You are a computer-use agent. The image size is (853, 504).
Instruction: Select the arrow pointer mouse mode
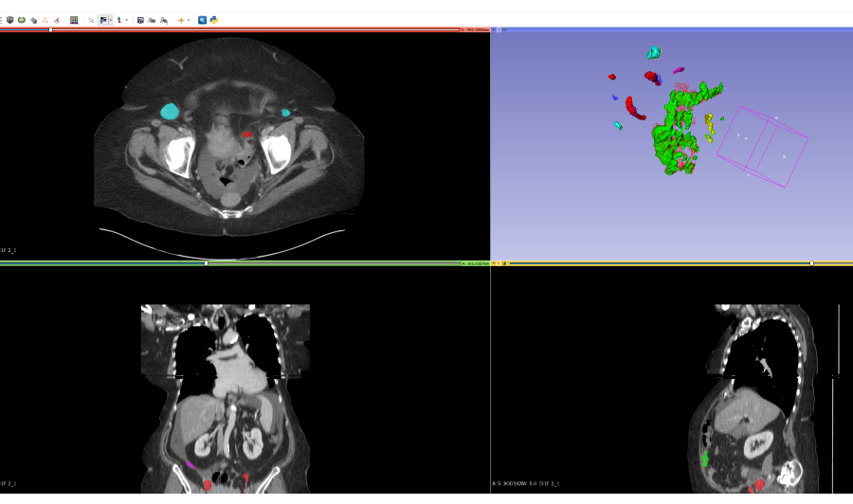click(x=91, y=20)
